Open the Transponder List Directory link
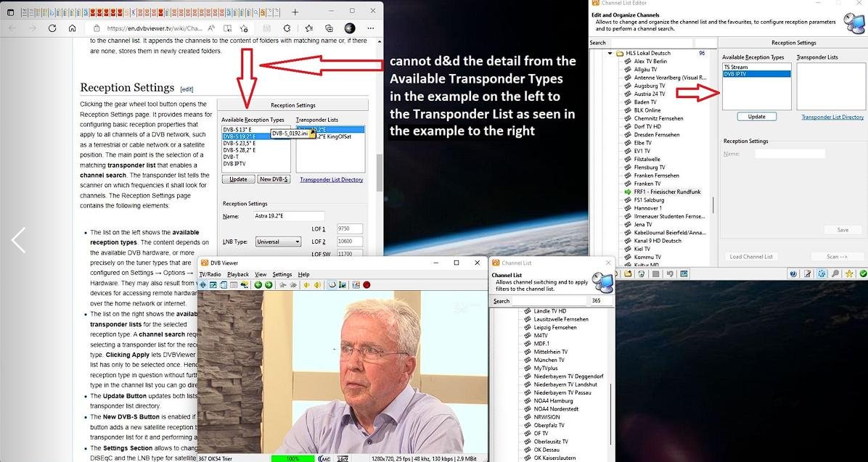The width and height of the screenshot is (868, 462). tap(832, 117)
